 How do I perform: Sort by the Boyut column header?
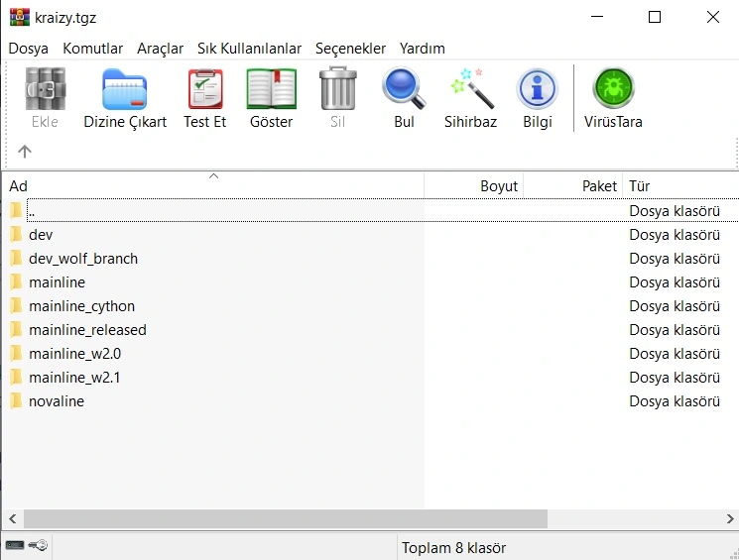(498, 186)
